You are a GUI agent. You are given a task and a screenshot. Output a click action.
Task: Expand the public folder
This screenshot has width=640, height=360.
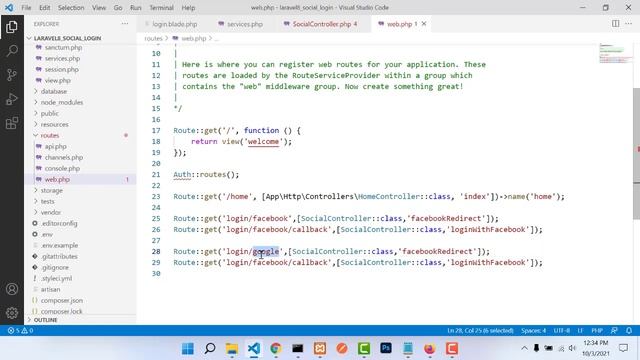49,113
